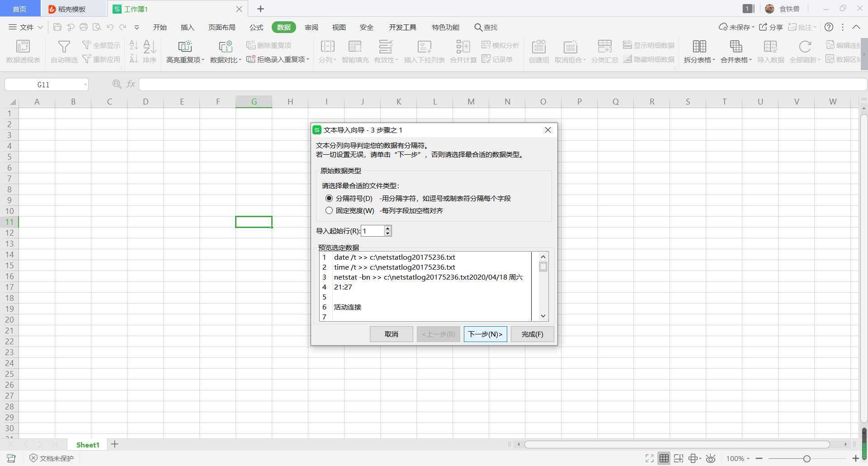Click the 记录单 form icon
868x466 pixels.
point(486,59)
